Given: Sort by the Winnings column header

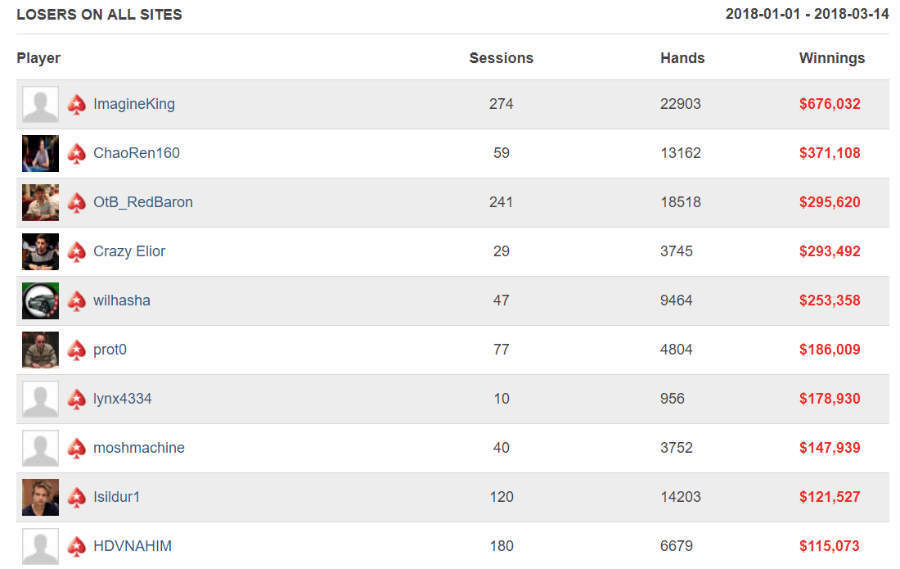Looking at the screenshot, I should [x=831, y=58].
